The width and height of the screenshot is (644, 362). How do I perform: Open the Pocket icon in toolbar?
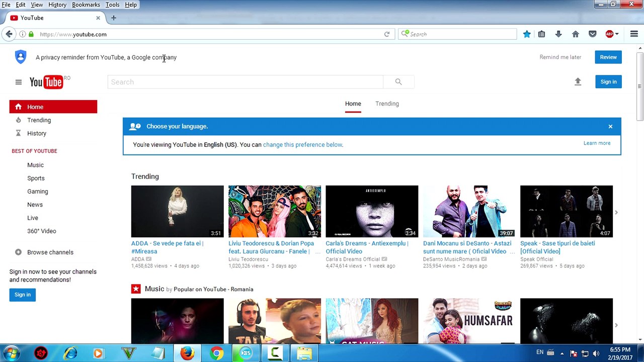coord(593,34)
